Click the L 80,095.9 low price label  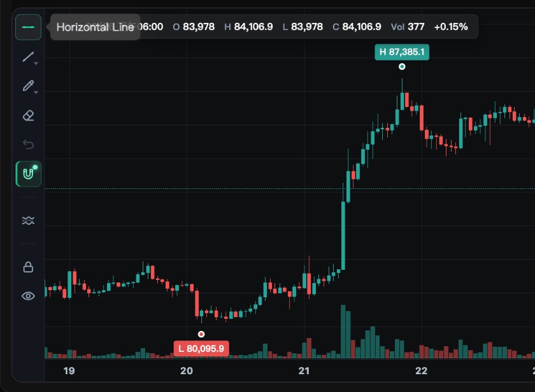tap(201, 349)
